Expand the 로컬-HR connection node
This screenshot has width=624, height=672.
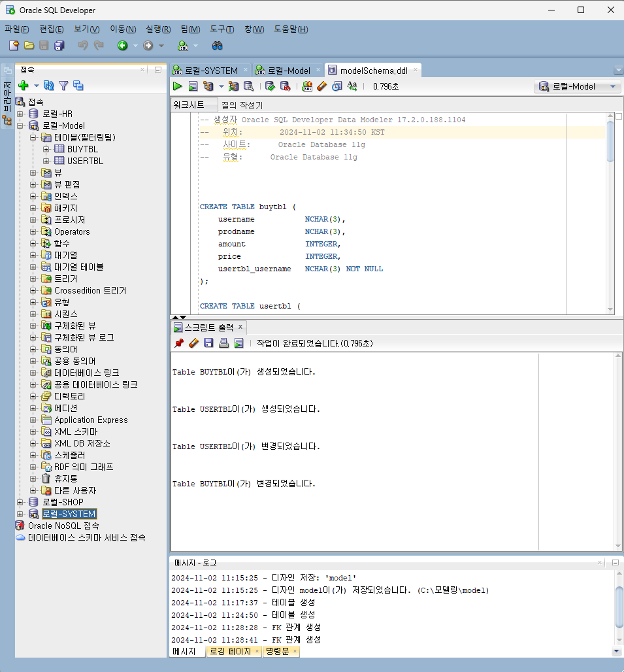pos(20,114)
